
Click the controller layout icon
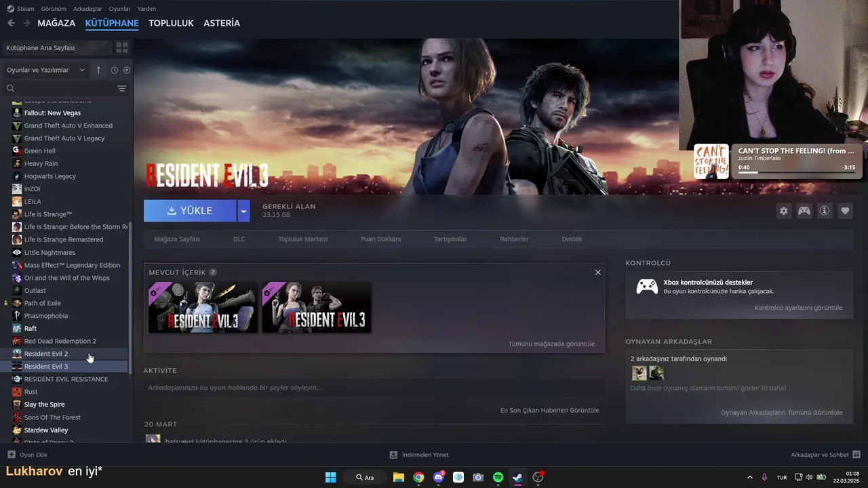tap(804, 211)
